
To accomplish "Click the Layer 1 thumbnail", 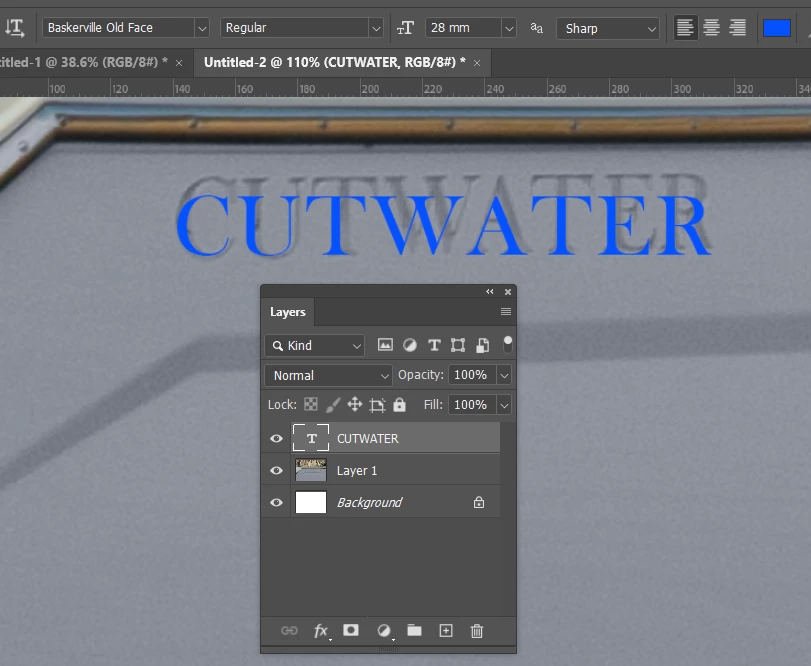I will (x=310, y=471).
